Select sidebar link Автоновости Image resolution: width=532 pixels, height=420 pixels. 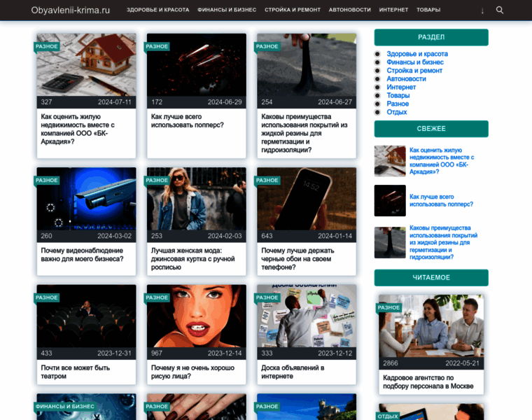click(406, 78)
